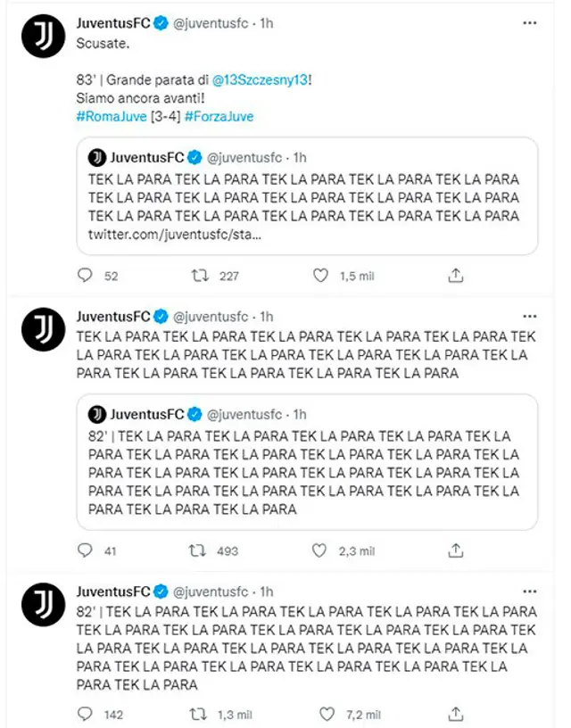571x728 pixels.
Task: Like the tweet with 1,5 mil likes
Action: click(x=321, y=276)
